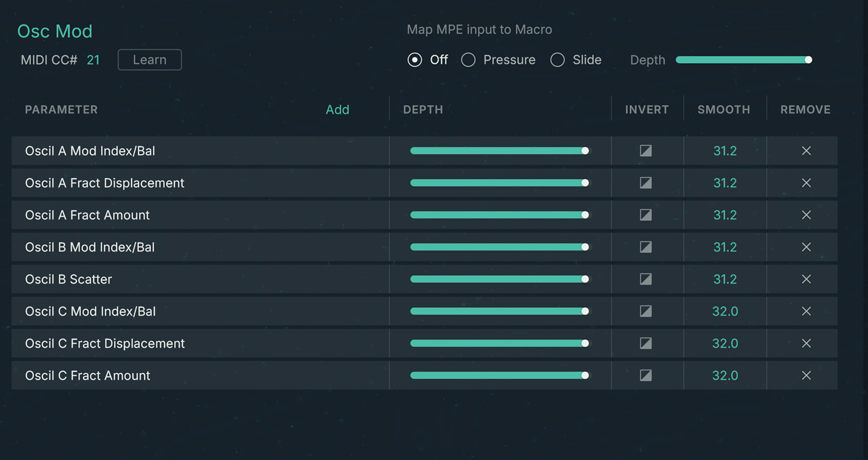
Task: Enable invert on Oscil C Fract Amount
Action: pos(645,375)
